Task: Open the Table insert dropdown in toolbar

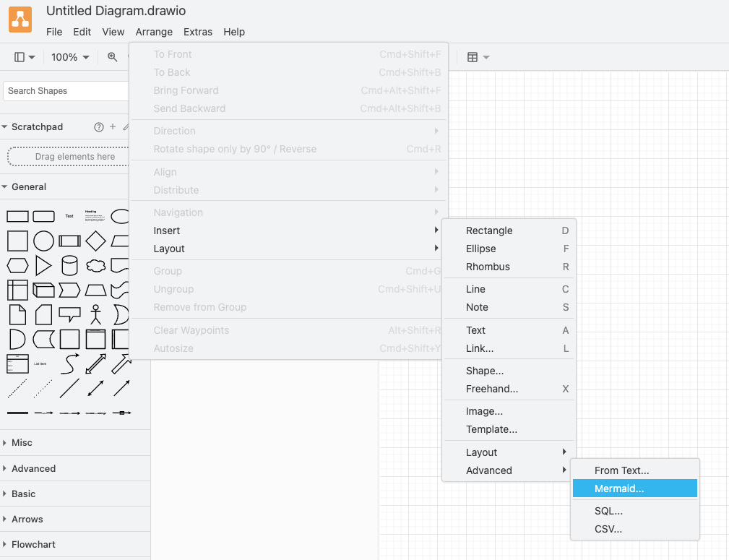Action: [478, 57]
